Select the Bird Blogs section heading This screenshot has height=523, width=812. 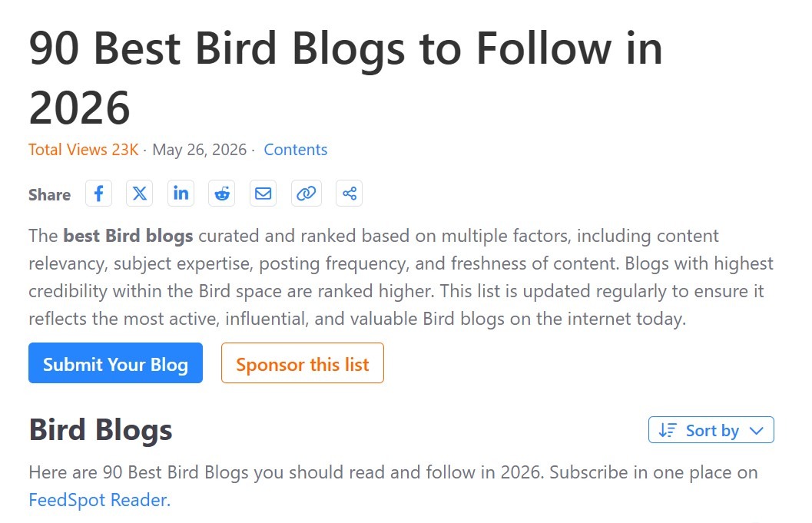101,430
